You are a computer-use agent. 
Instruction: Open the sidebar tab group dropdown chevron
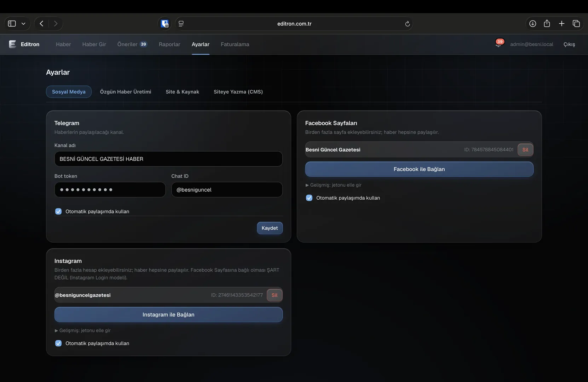[x=23, y=24]
